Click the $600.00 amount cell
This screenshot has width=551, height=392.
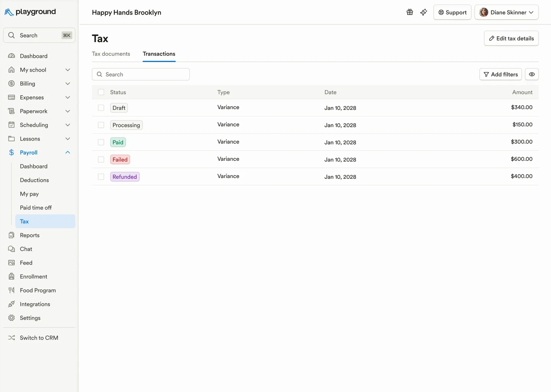[522, 159]
